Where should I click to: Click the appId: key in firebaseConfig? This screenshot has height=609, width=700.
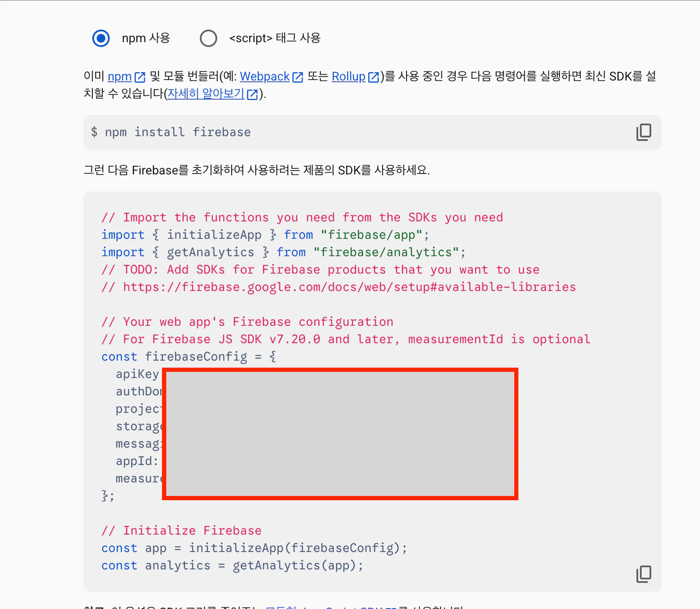[x=137, y=461]
